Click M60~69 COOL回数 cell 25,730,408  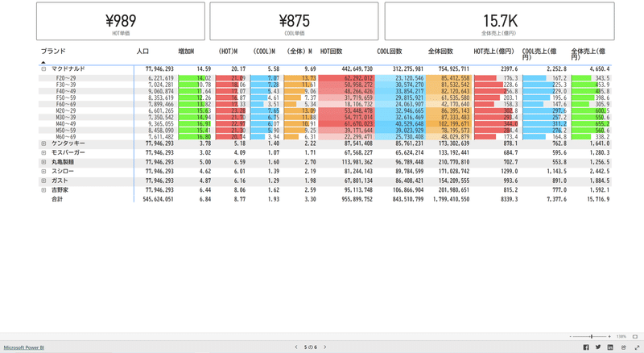[x=400, y=137]
